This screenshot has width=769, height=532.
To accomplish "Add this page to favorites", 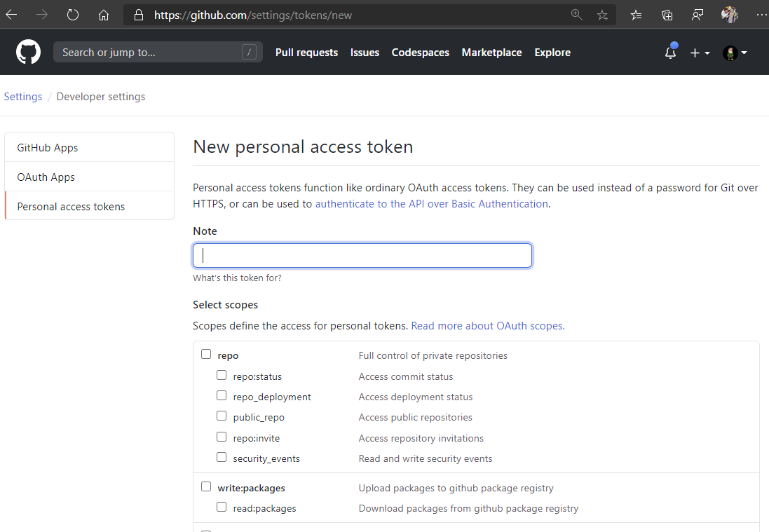I will pyautogui.click(x=602, y=15).
